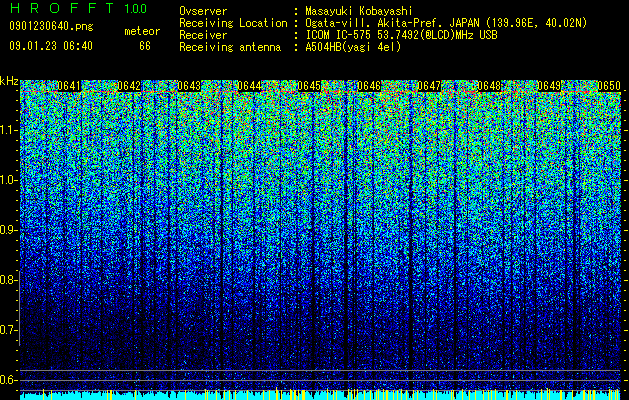Click the HROFFT 1.0.0 title text

pyautogui.click(x=79, y=8)
